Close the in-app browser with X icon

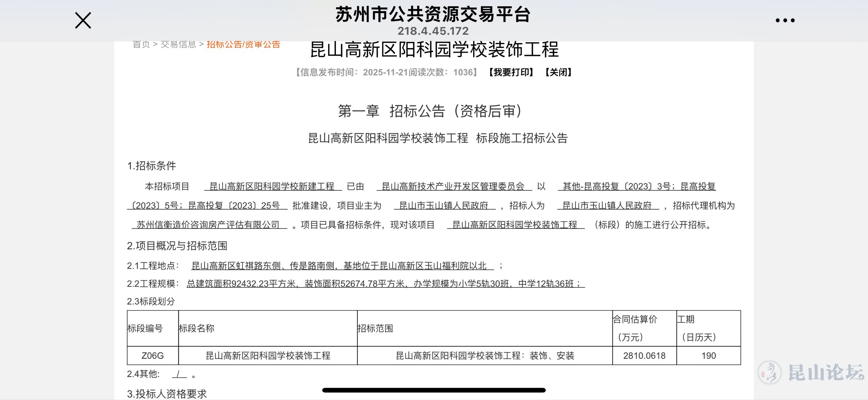pos(83,20)
